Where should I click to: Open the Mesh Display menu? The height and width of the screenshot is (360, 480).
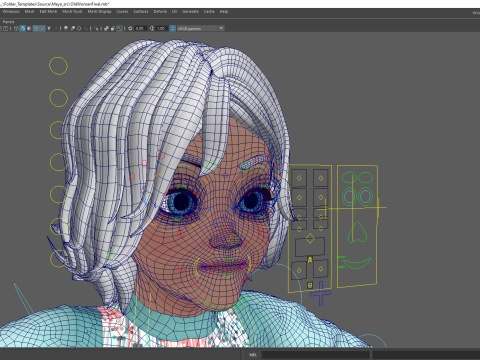coord(99,11)
